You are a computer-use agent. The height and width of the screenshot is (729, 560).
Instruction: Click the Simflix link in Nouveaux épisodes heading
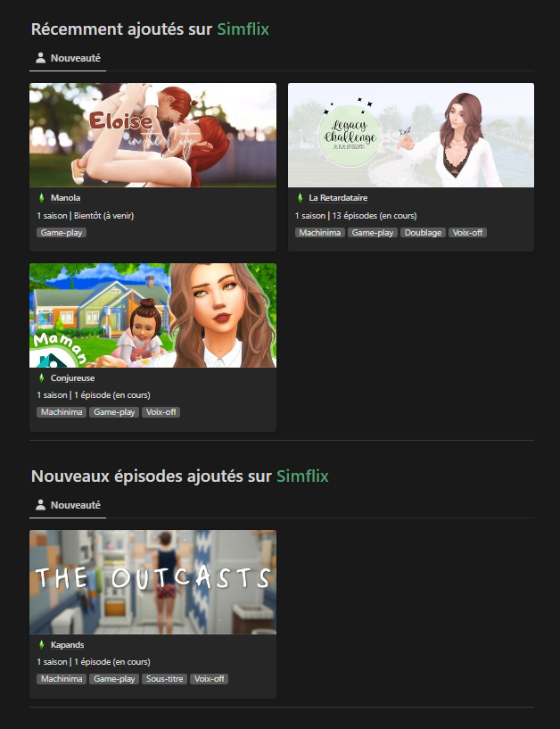click(x=302, y=476)
